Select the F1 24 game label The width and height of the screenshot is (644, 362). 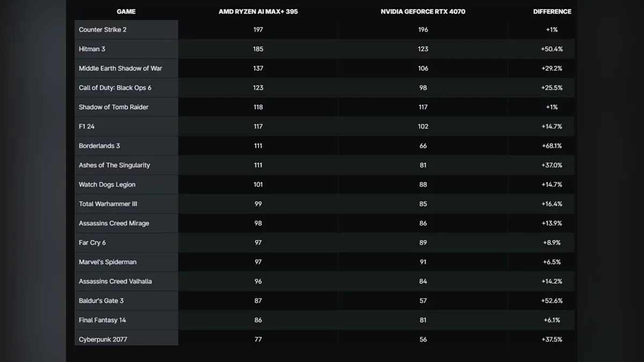[87, 127]
